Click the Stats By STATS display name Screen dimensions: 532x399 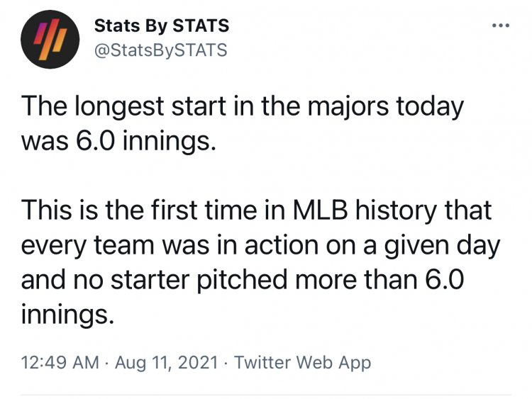[162, 26]
